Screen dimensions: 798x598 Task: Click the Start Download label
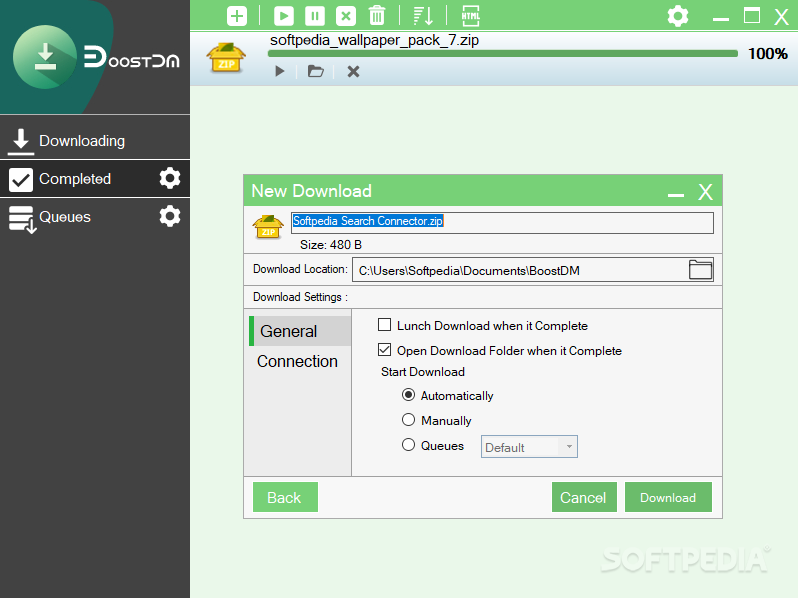[423, 372]
